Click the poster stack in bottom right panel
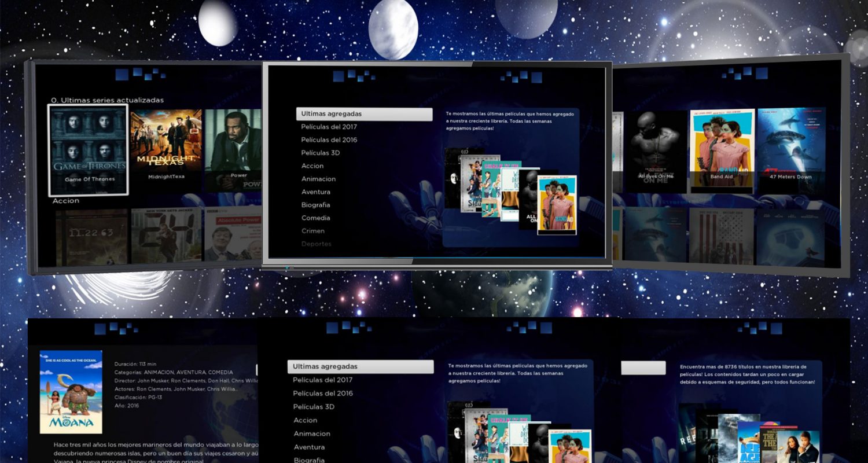Viewport: 868px width, 463px height. (x=749, y=433)
